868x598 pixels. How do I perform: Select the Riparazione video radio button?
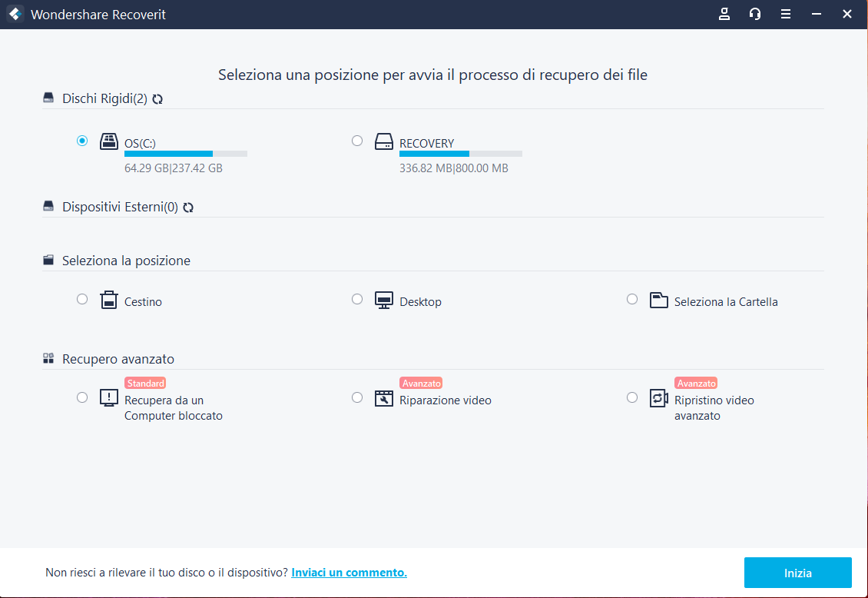click(x=357, y=397)
